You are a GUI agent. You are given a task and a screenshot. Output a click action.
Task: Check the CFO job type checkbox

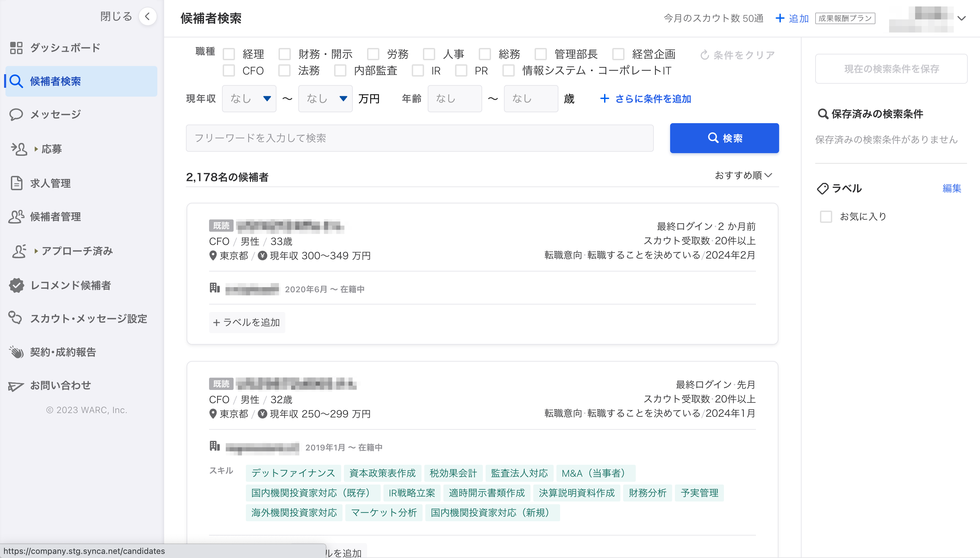pyautogui.click(x=229, y=70)
